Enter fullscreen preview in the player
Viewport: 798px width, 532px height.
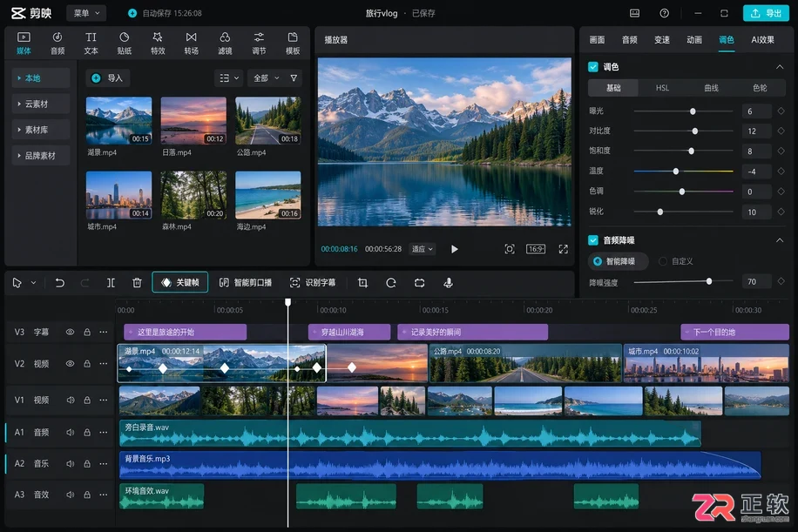click(564, 249)
